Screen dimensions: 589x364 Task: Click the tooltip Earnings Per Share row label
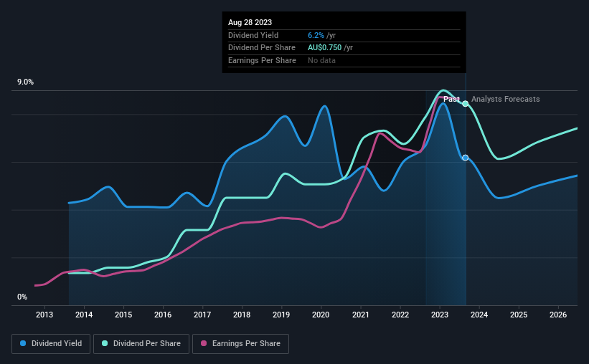click(x=262, y=60)
